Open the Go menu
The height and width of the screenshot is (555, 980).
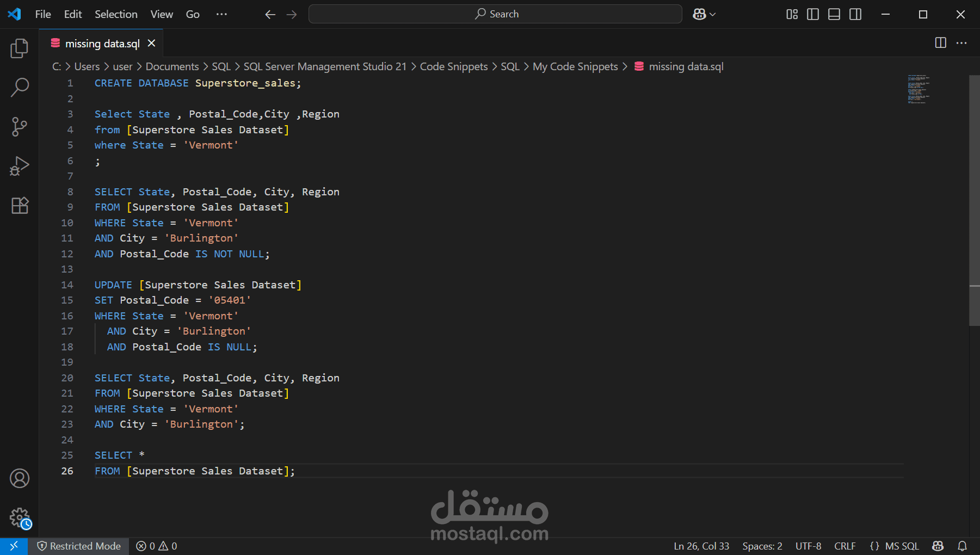193,14
